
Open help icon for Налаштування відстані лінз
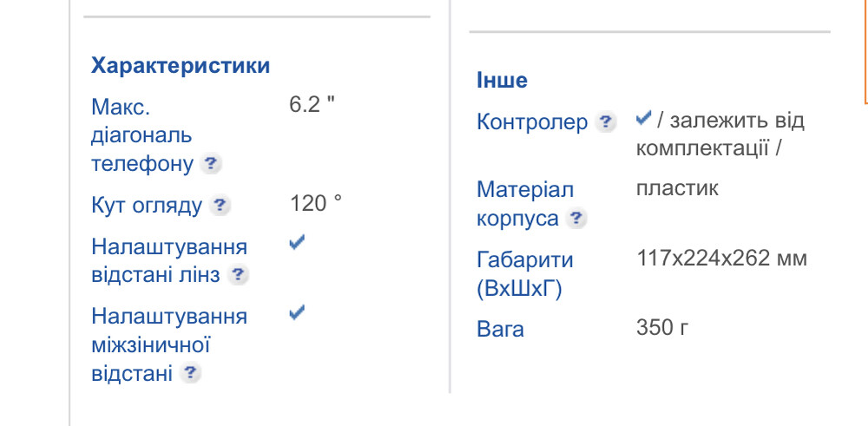(x=239, y=275)
